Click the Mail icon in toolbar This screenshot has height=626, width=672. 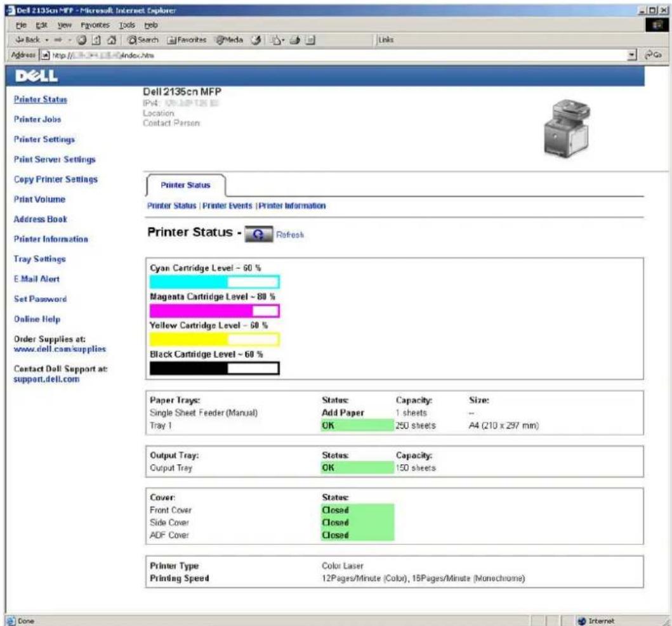(276, 40)
